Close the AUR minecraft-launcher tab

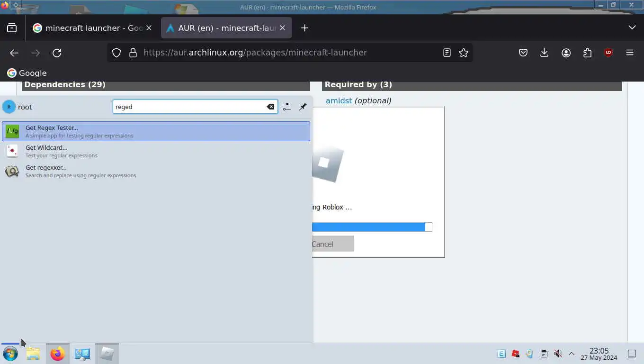coord(283,28)
